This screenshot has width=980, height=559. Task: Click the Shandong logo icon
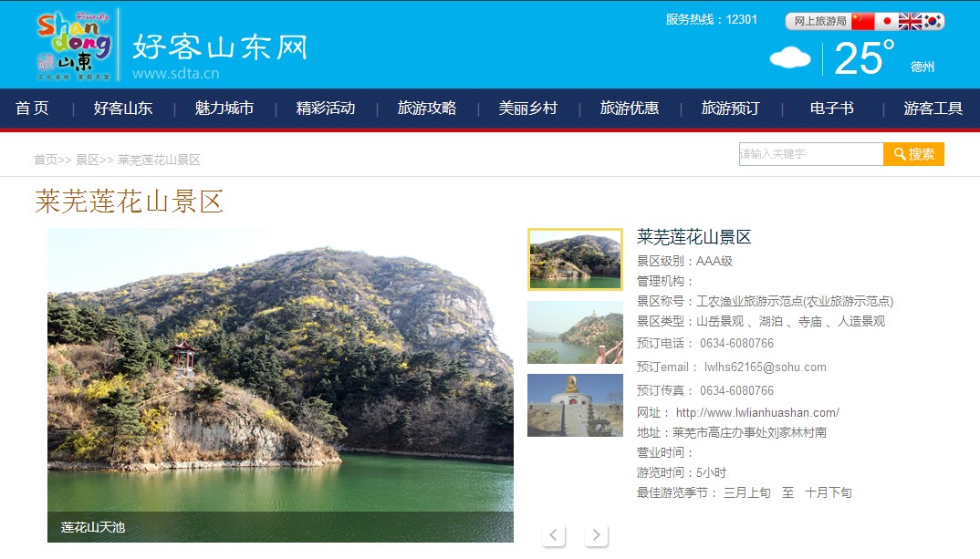pos(74,46)
